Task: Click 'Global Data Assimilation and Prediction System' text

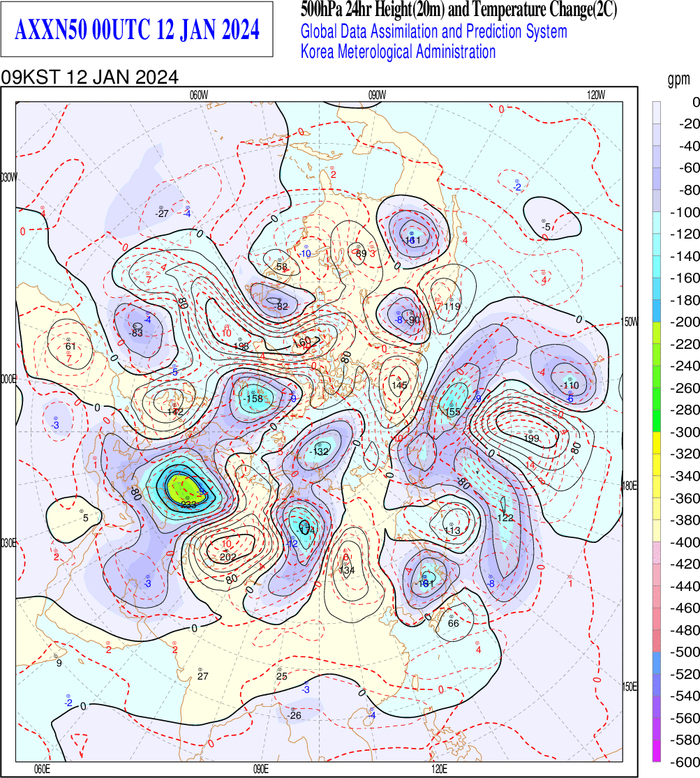Action: point(434,31)
